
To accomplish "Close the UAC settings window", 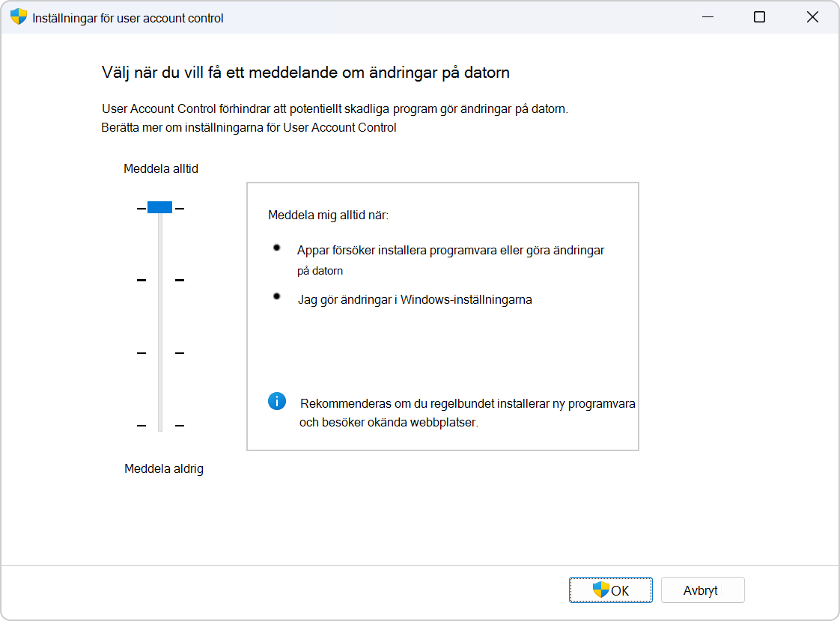I will [812, 17].
